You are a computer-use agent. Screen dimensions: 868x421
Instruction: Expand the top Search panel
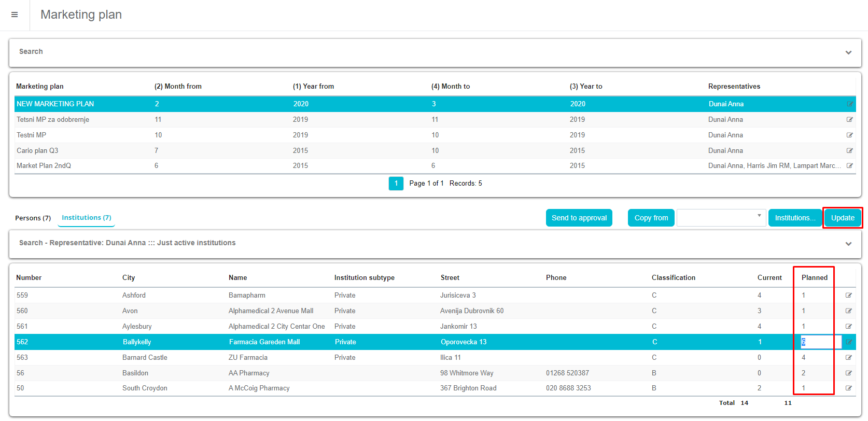point(848,52)
